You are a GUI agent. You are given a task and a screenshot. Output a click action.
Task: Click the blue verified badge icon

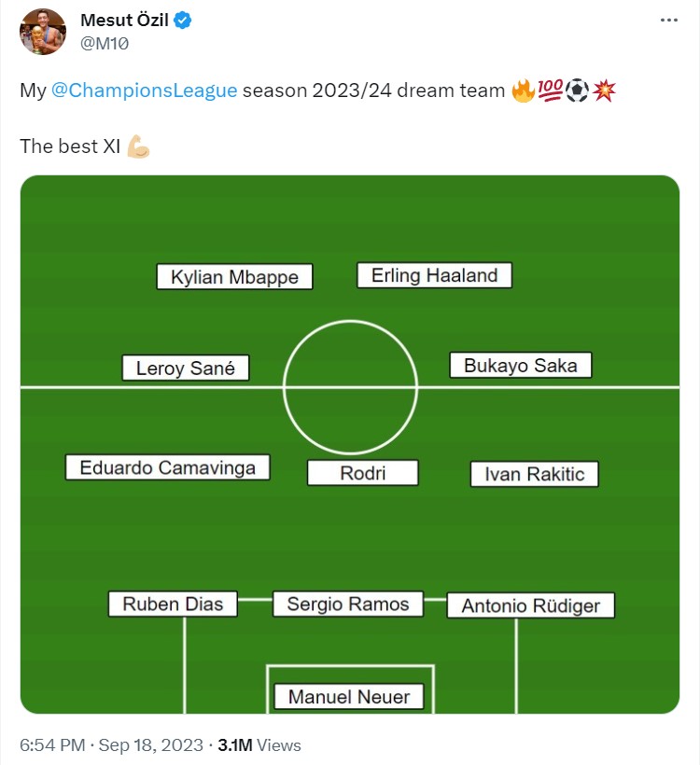coord(184,21)
